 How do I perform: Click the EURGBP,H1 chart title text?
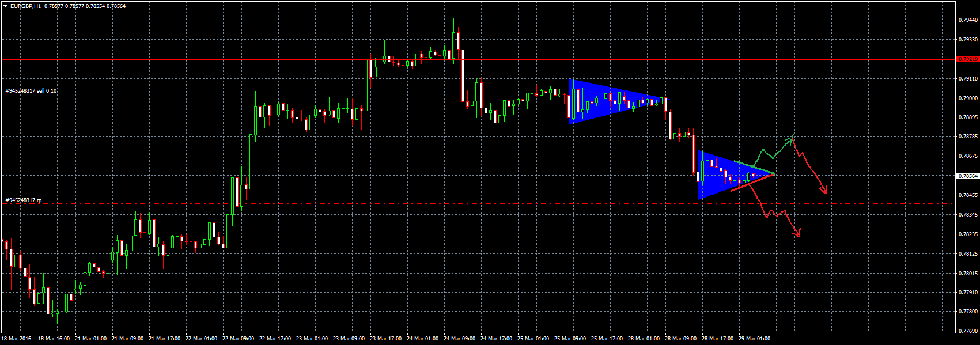click(x=25, y=6)
